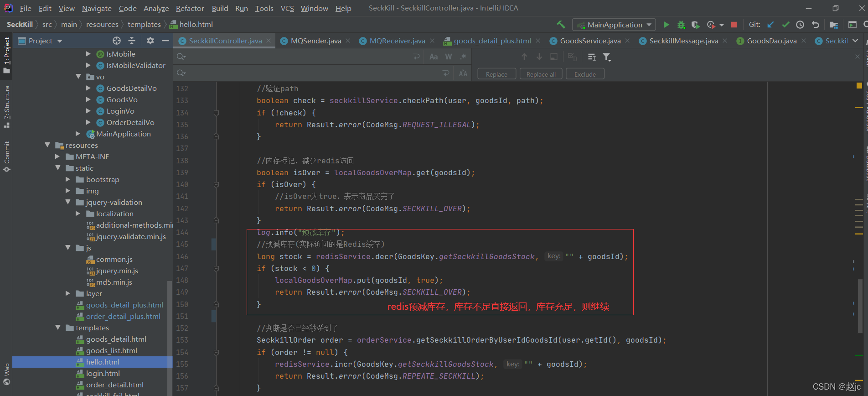Go to previous search occurrence arrow
The width and height of the screenshot is (868, 396).
point(524,57)
